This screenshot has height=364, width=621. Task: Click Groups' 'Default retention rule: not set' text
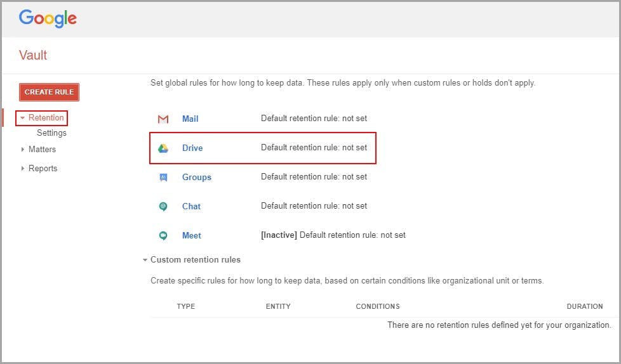[x=314, y=177]
